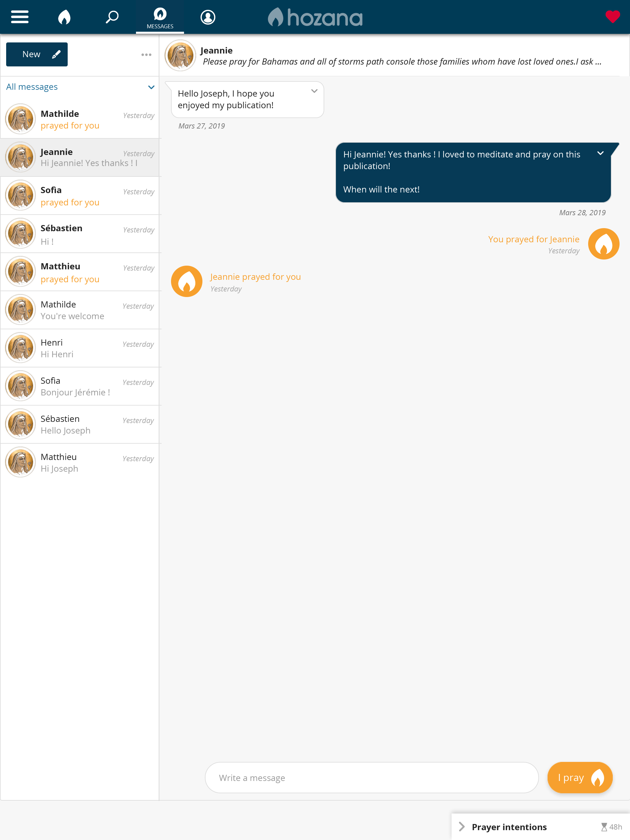
Task: Open three-dots options next to New
Action: tap(146, 55)
